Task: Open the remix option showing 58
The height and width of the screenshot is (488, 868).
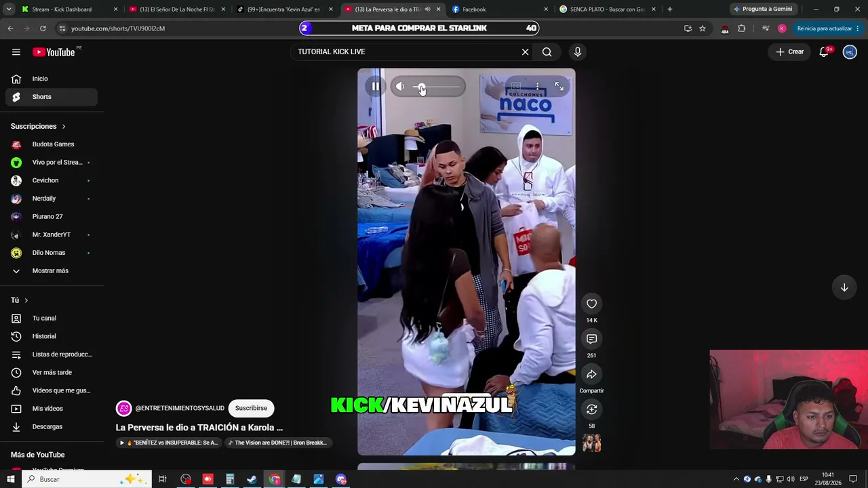Action: pos(591,409)
